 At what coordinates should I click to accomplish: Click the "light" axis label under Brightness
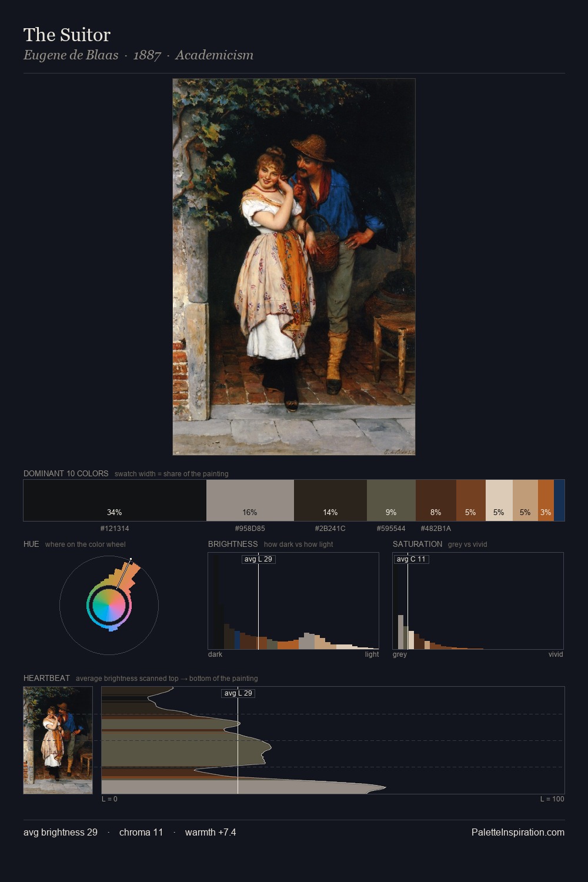[372, 654]
